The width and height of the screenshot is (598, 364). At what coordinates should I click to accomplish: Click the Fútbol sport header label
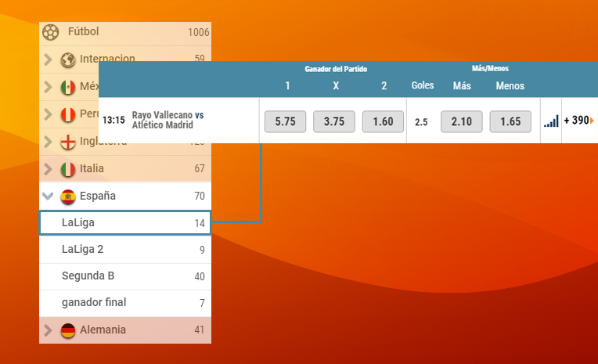[83, 31]
